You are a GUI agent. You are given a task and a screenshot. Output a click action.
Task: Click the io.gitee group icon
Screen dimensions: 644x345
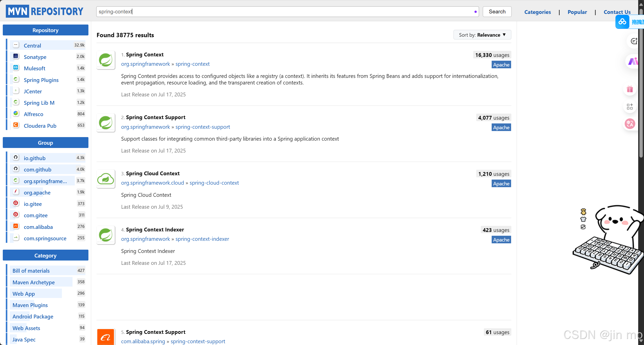16,203
